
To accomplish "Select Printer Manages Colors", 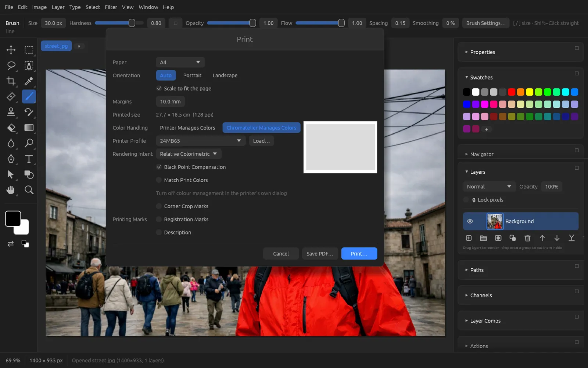I will click(x=187, y=128).
